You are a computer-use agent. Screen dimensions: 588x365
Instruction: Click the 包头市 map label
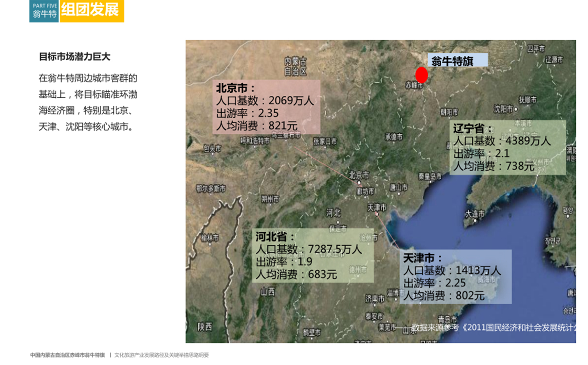212,149
